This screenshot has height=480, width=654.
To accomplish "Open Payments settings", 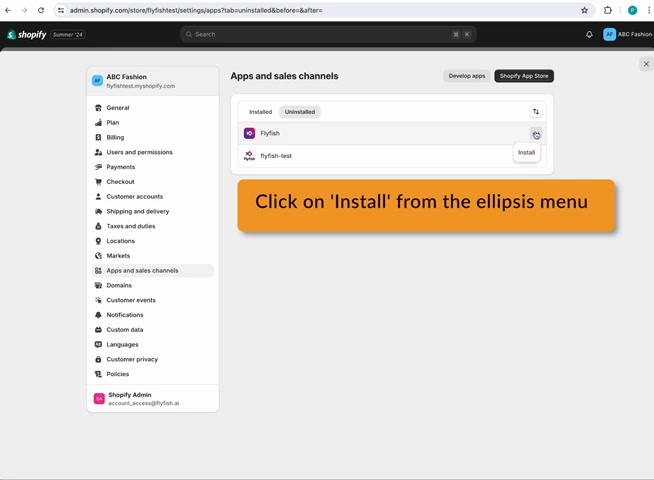I will pyautogui.click(x=120, y=167).
